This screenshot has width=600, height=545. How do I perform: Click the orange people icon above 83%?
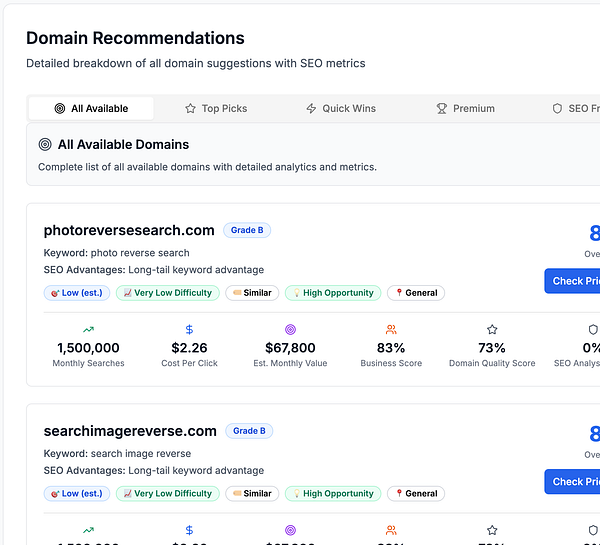(391, 329)
